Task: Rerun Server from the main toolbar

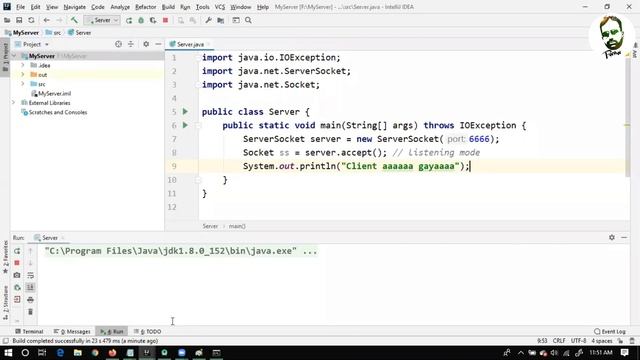Action: [x=129, y=20]
